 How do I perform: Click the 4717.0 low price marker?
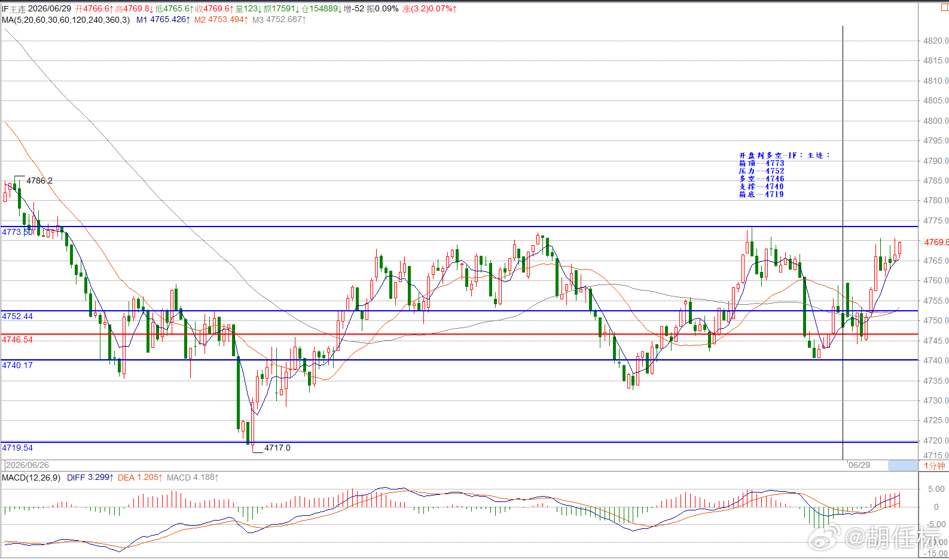click(x=277, y=448)
